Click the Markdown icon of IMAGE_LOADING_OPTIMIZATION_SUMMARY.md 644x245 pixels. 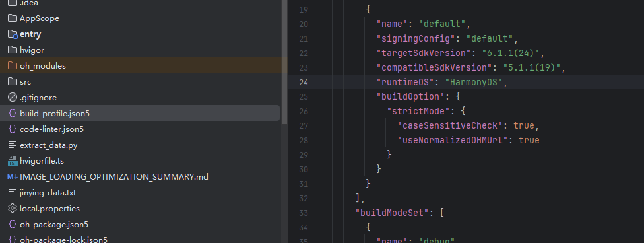coord(13,177)
